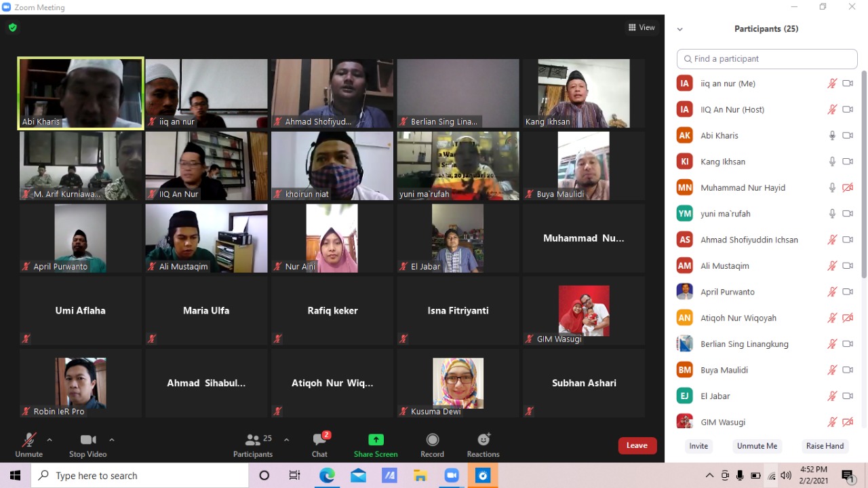Start recording with the Record icon

432,440
